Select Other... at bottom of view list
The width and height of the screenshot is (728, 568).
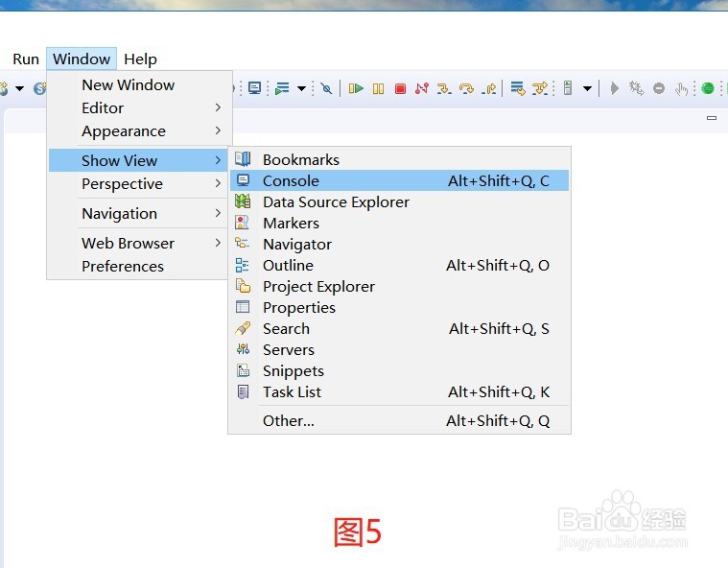pos(399,420)
